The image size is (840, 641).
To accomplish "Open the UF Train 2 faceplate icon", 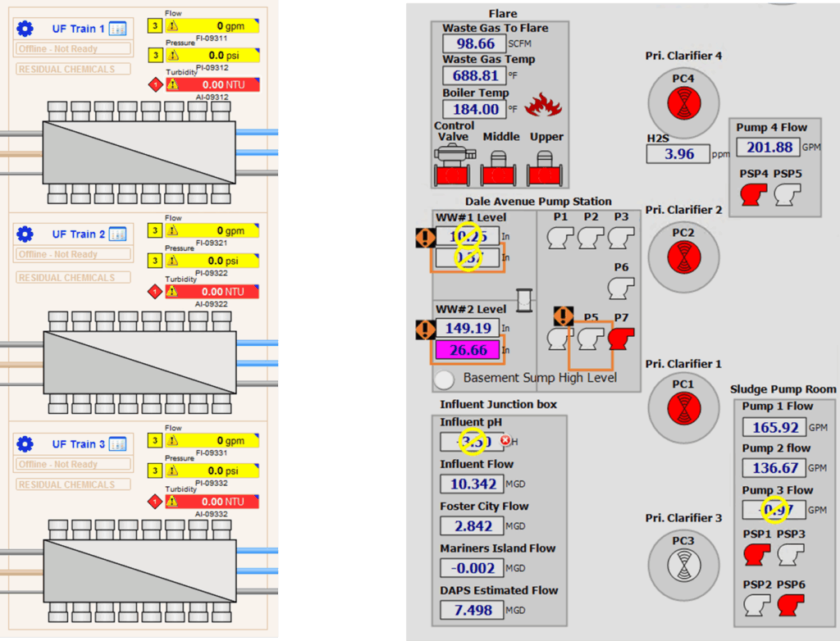I will point(117,234).
